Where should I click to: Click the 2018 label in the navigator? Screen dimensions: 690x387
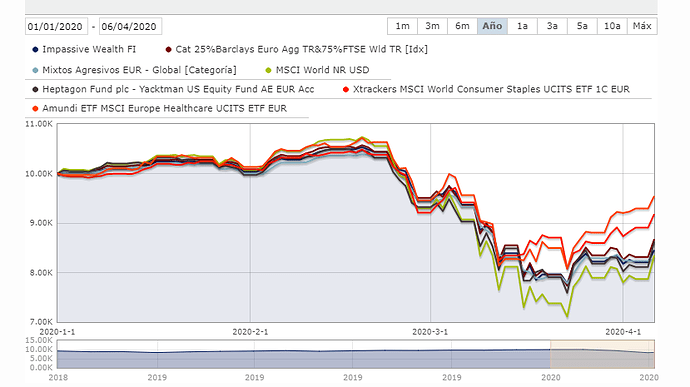(x=58, y=377)
